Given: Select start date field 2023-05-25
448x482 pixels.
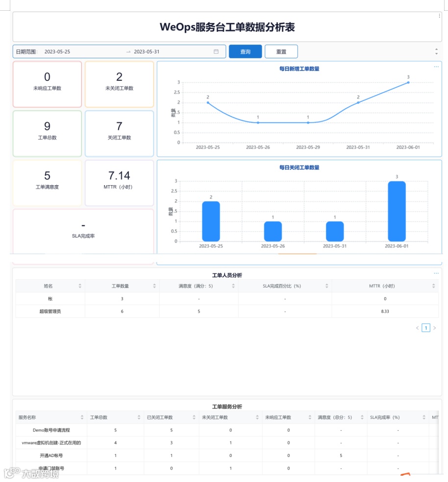Looking at the screenshot, I should [x=57, y=51].
